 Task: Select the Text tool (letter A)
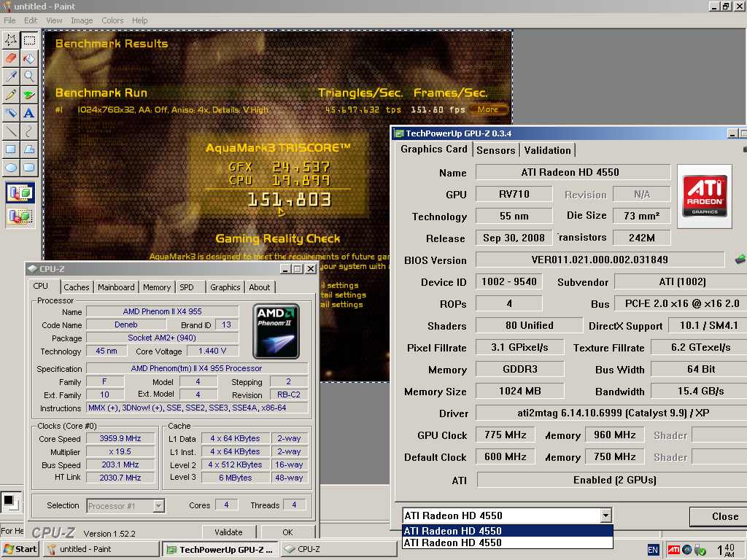(x=29, y=113)
